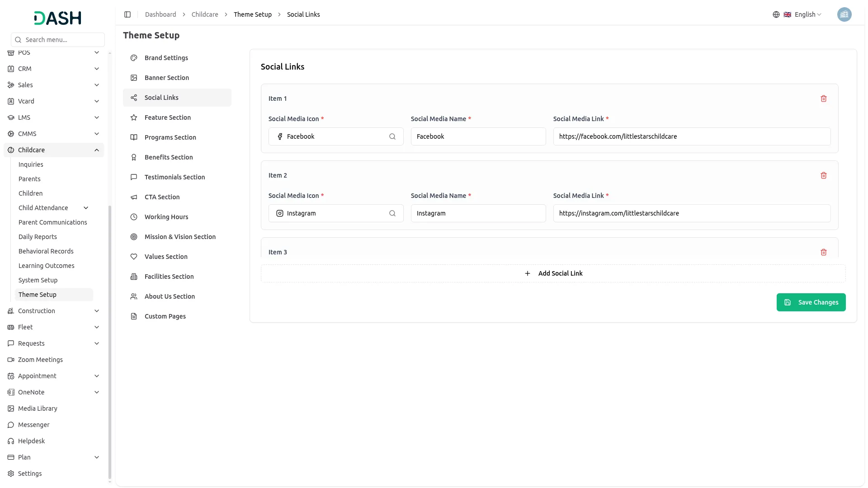Screen dimensions: 868x488
Task: Switch to the Testimonials Section tab
Action: tap(175, 177)
